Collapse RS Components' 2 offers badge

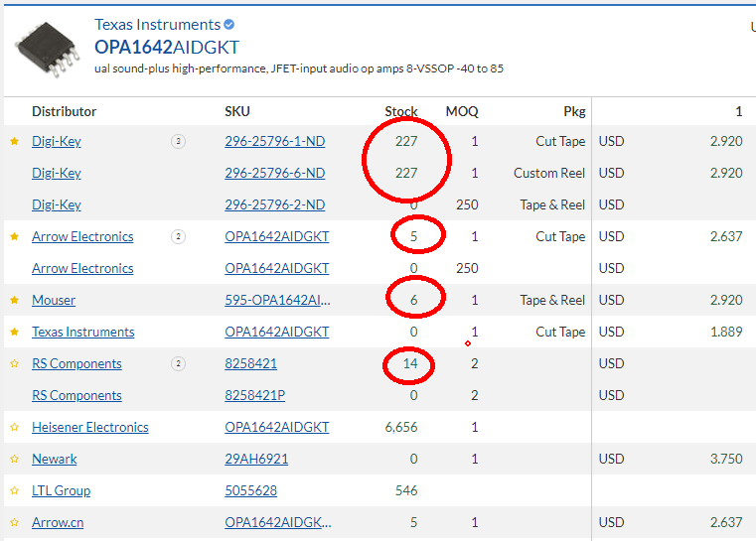(x=179, y=363)
